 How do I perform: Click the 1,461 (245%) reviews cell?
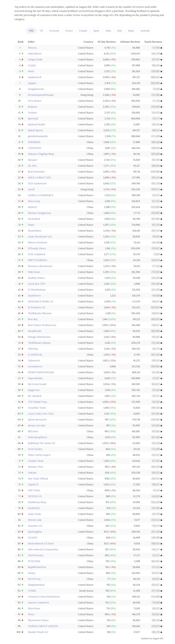tap(109, 319)
